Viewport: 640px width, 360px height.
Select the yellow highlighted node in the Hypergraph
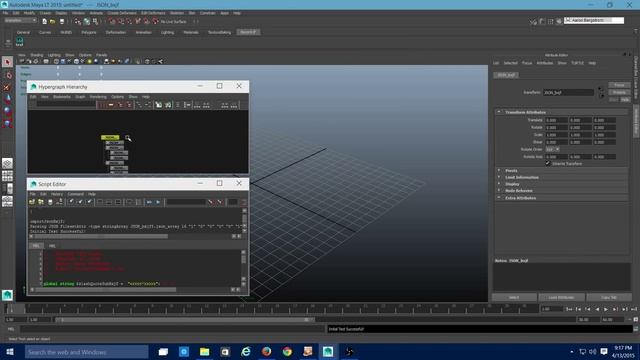coord(110,138)
